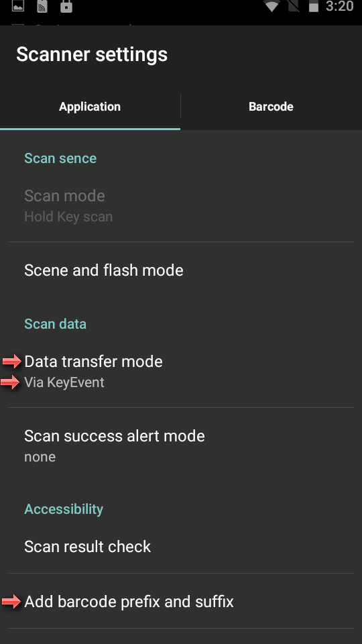Tap the Accessibility section header
This screenshot has height=644, width=362.
[x=64, y=509]
